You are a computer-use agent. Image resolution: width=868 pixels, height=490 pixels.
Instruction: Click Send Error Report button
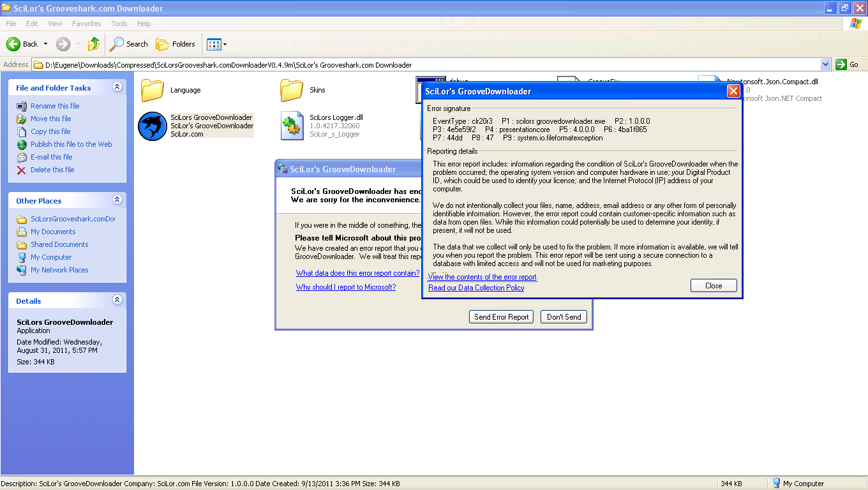pyautogui.click(x=502, y=316)
